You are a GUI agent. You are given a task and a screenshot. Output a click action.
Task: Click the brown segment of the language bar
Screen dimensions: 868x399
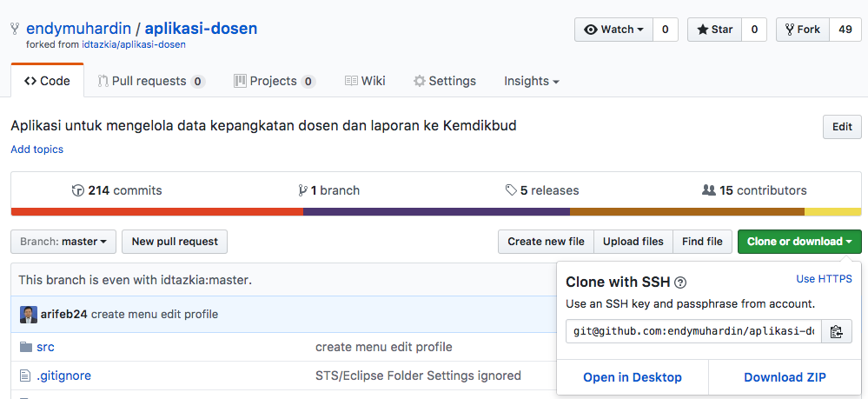pos(687,212)
